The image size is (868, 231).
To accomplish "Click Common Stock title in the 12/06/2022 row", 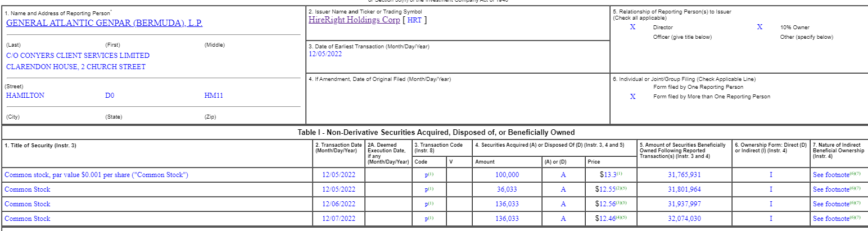I will click(27, 204).
